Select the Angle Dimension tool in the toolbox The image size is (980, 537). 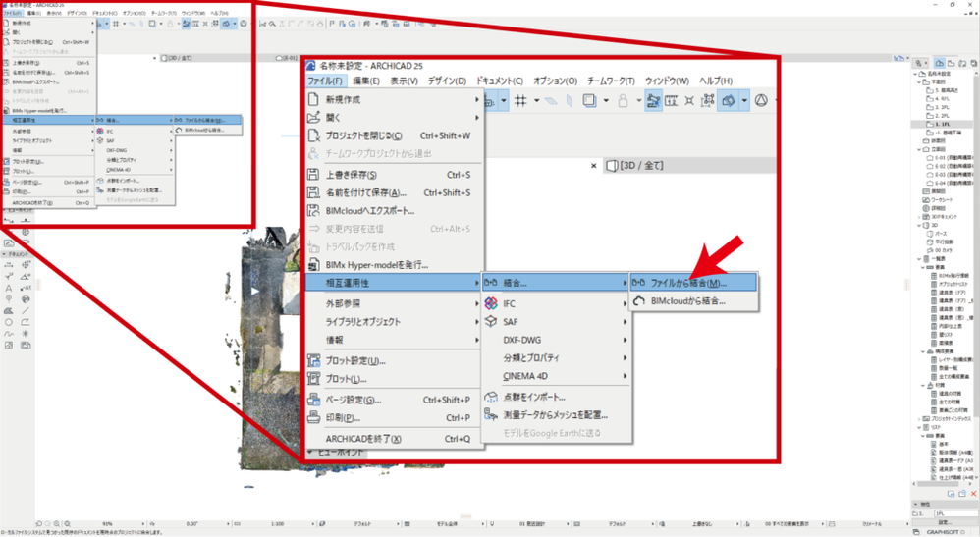click(x=26, y=276)
